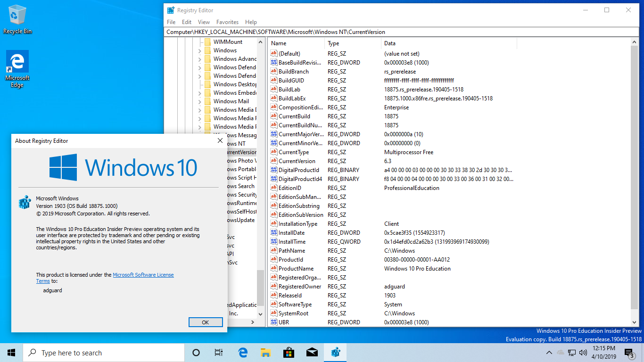The width and height of the screenshot is (644, 362).
Task: Click the Cortana circle icon
Action: coord(196,353)
